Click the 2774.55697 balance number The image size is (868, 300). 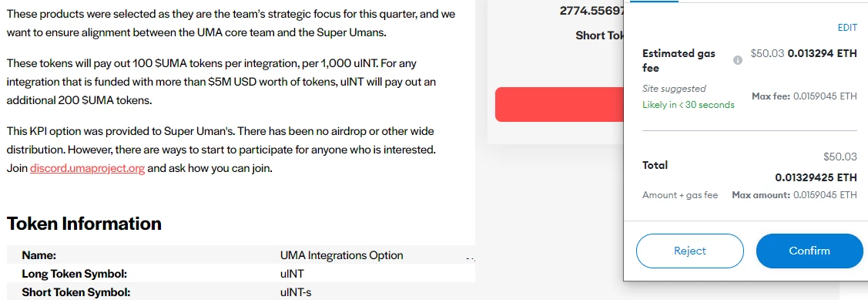[592, 10]
